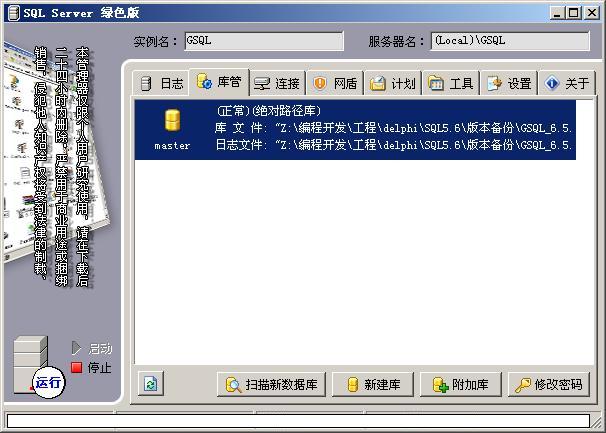Screen dimensions: 606x433
Task: Open the 关于 tab
Action: (x=567, y=83)
